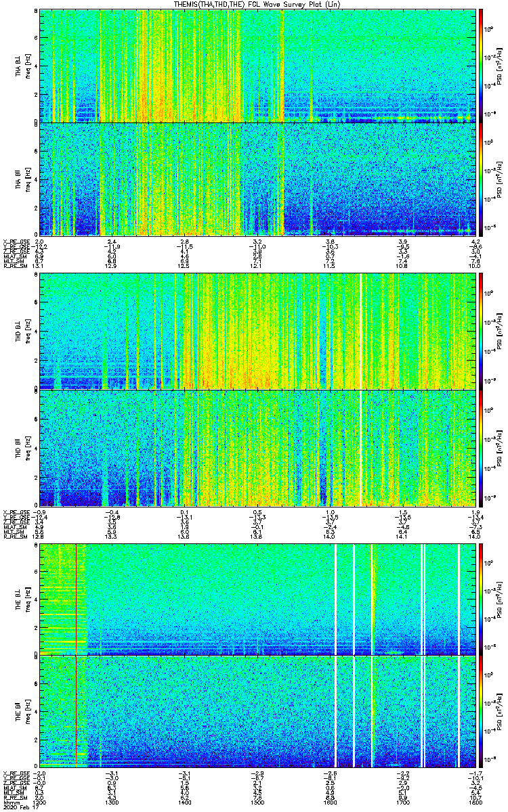Click the '1500' time tick label
508x812 pixels.
click(x=257, y=803)
